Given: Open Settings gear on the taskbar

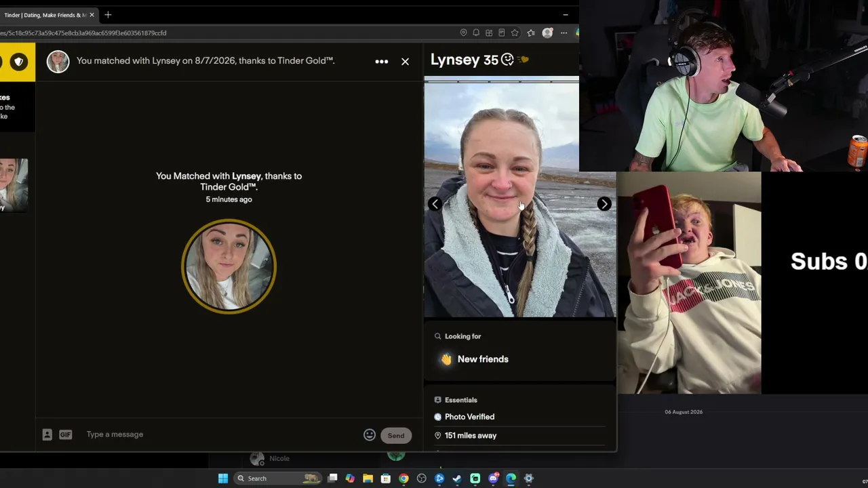Looking at the screenshot, I should [x=529, y=479].
